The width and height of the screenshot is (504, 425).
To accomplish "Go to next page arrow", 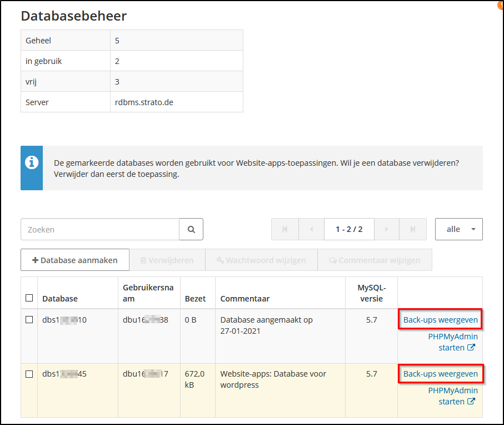I will click(x=387, y=229).
